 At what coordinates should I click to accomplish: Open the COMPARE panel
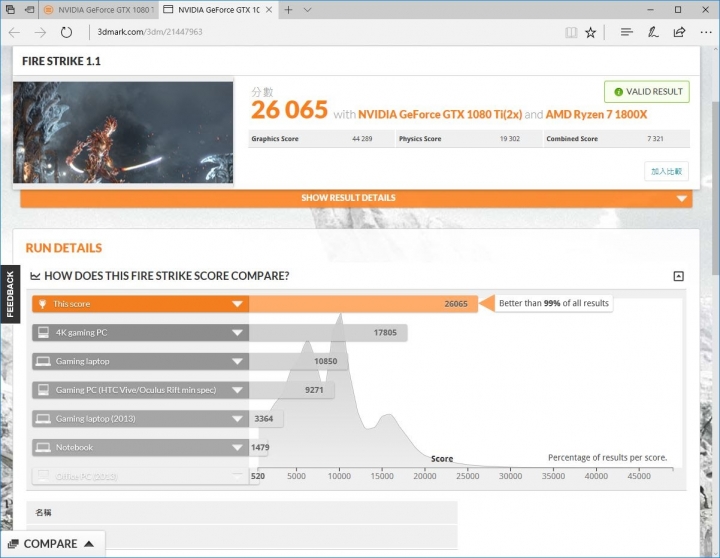[x=53, y=544]
